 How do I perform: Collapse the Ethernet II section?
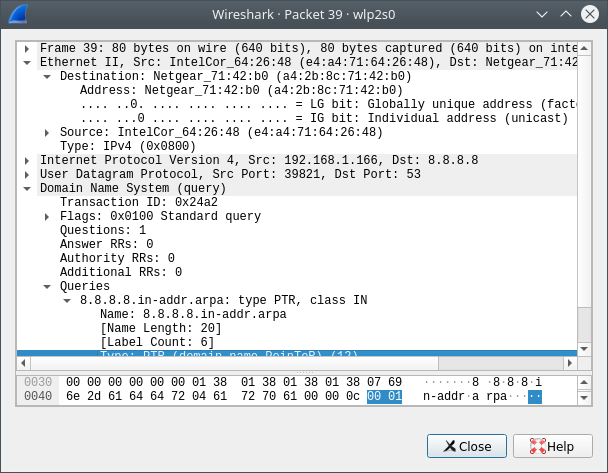point(27,62)
